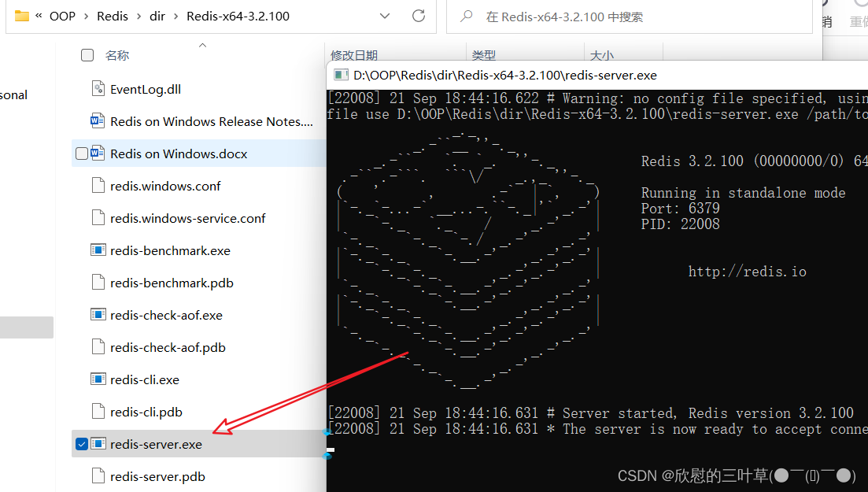
Task: Focus the search Redis-x64-3.2.100 input field
Action: (x=629, y=17)
